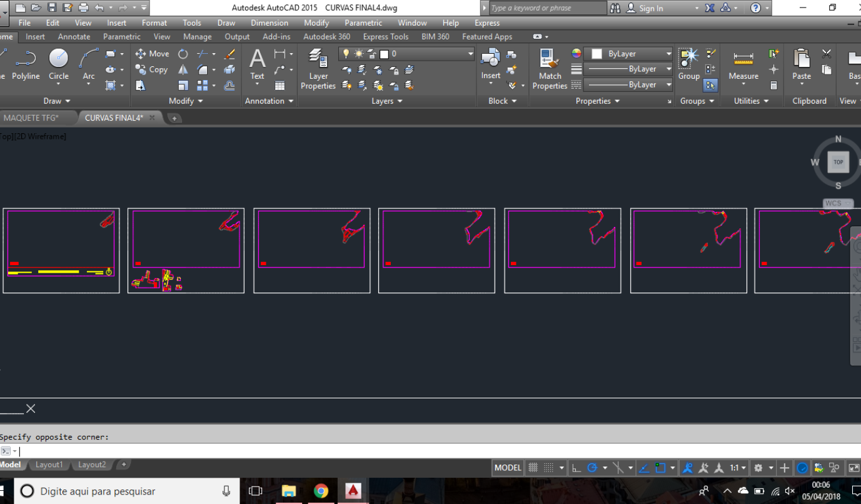Toggle annotation visibility in status bar
The height and width of the screenshot is (504, 861).
click(688, 467)
